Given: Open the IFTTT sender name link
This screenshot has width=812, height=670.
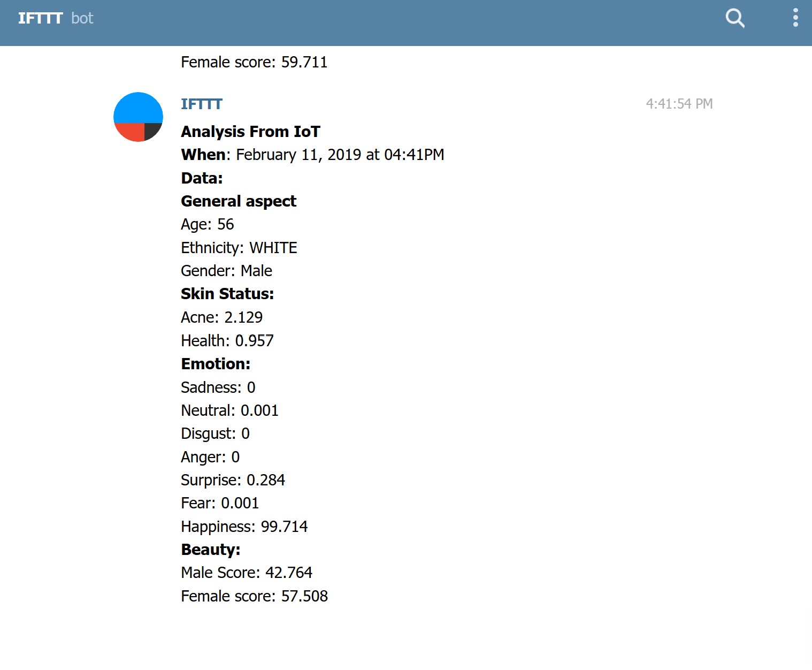Looking at the screenshot, I should pos(202,104).
